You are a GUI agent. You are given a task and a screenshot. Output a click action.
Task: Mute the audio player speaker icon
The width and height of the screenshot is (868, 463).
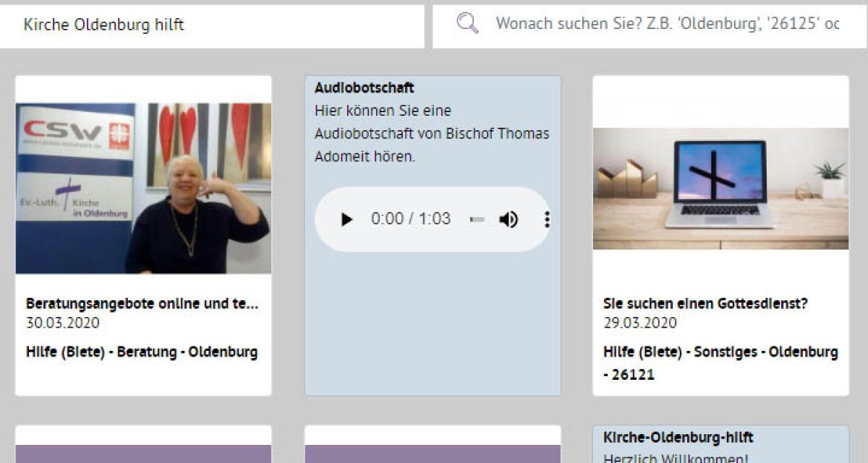click(509, 219)
